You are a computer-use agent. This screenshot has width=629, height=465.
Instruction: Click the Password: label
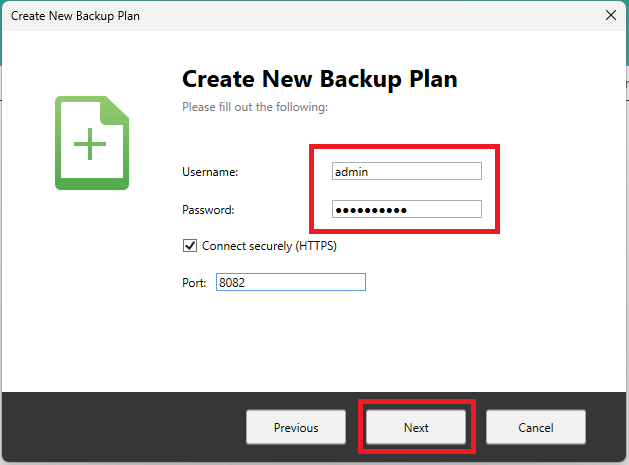click(208, 210)
